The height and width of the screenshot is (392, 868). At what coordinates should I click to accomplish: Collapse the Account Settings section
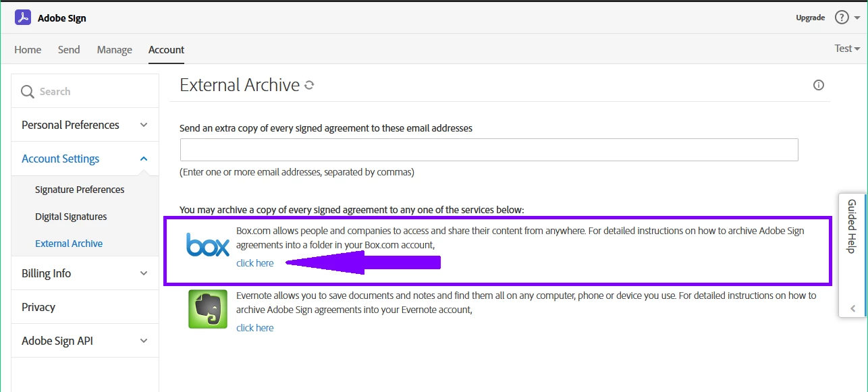coord(85,159)
